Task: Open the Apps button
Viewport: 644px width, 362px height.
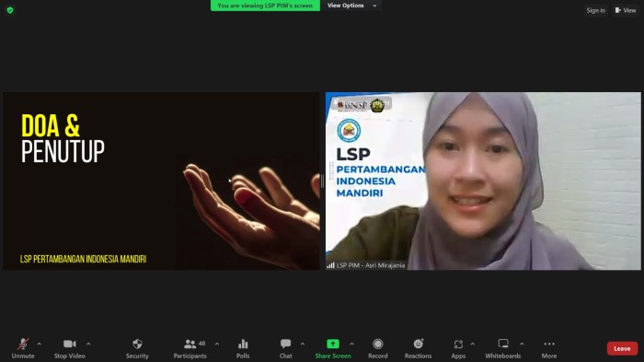Action: pos(458,348)
